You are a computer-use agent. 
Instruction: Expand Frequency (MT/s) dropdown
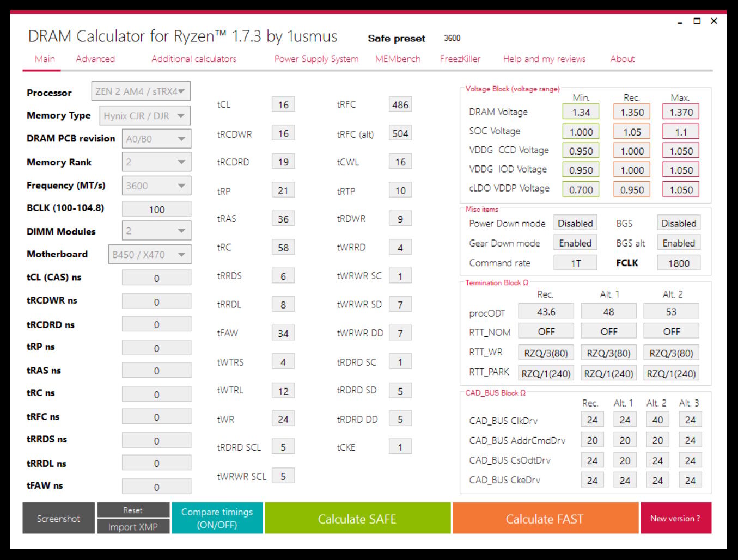[156, 186]
